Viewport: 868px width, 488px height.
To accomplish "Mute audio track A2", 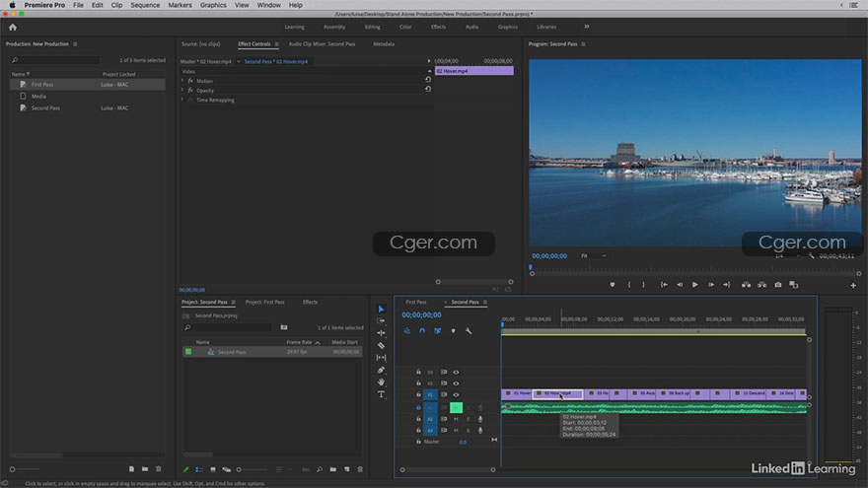I will click(x=456, y=419).
